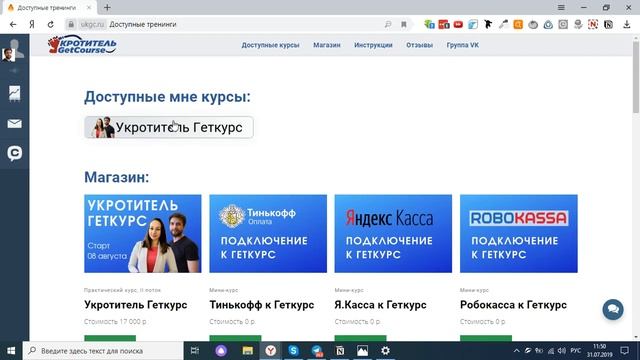Click the eyedropper extension icon

coord(503,24)
